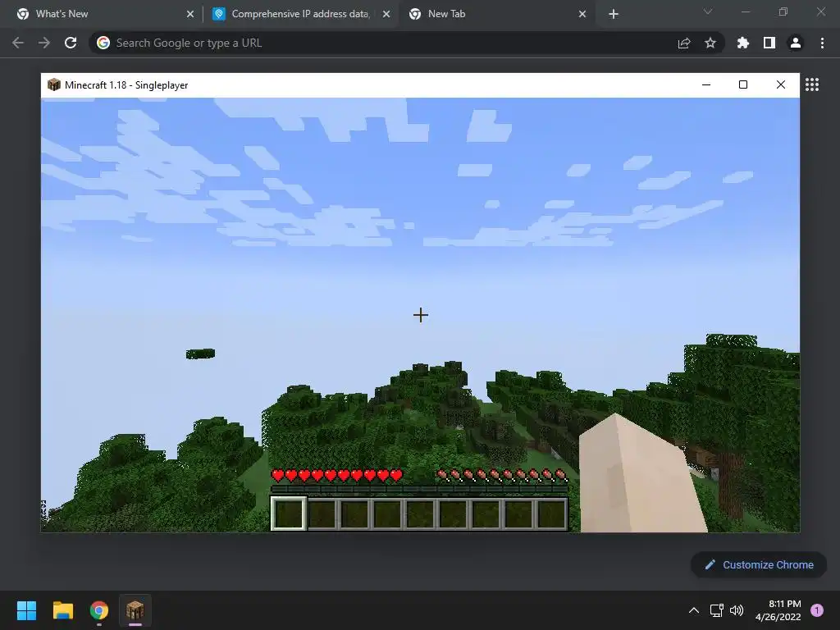Click the Google logo in the address bar
The height and width of the screenshot is (630, 840).
tap(103, 43)
